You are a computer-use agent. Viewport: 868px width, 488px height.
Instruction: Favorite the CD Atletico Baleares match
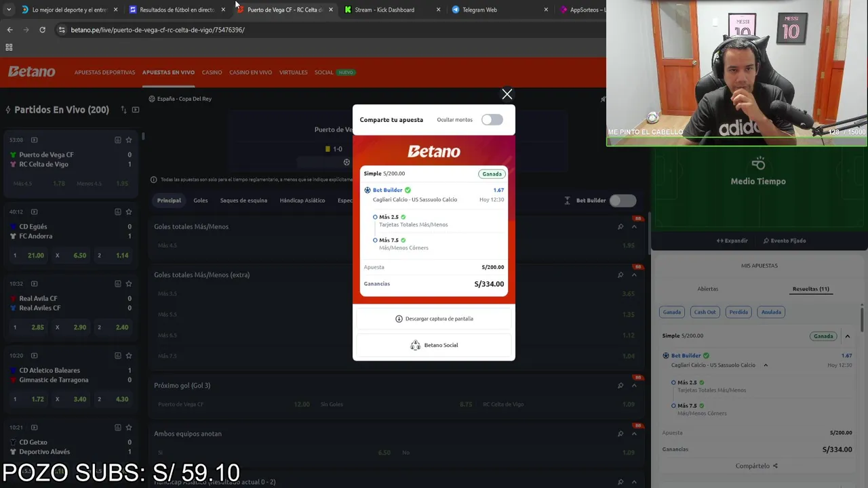point(128,355)
